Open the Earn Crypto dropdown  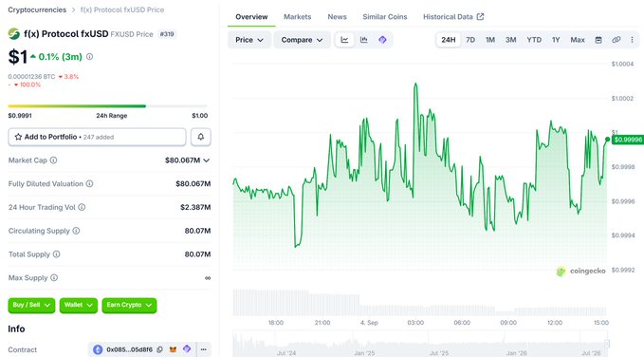[129, 305]
